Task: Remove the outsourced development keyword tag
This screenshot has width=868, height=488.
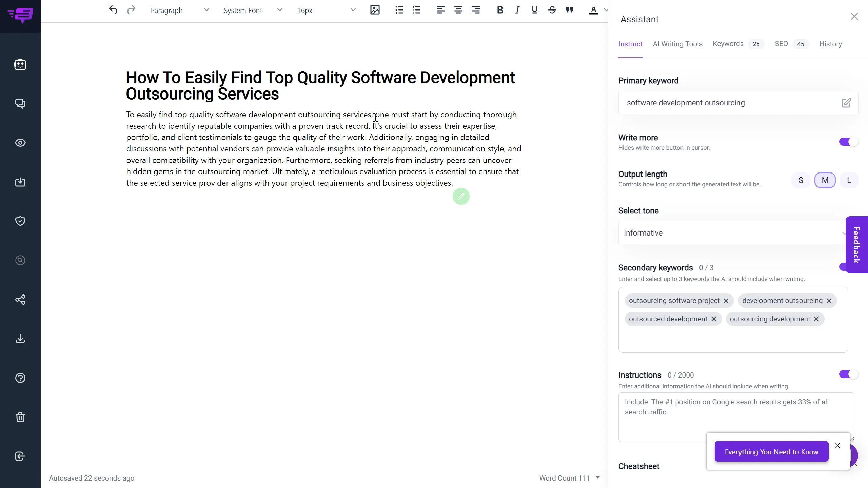Action: pos(714,319)
